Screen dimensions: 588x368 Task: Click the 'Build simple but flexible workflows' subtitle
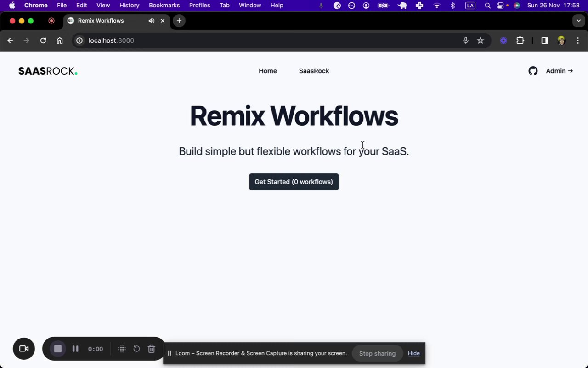coord(294,151)
